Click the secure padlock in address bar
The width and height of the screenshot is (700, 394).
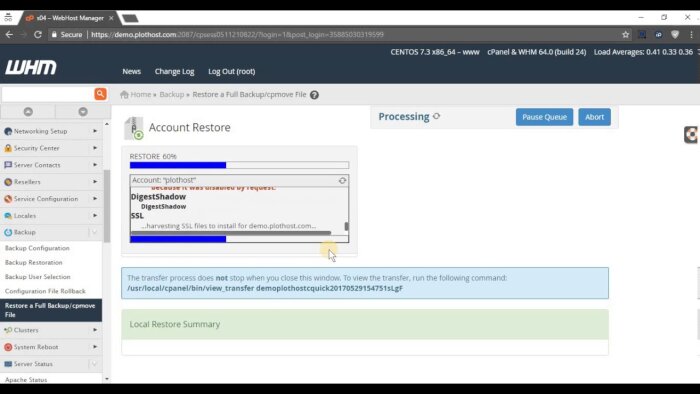click(54, 34)
